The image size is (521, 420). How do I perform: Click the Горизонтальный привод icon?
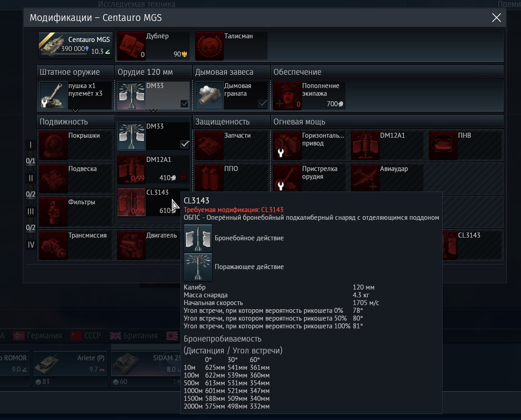[288, 145]
